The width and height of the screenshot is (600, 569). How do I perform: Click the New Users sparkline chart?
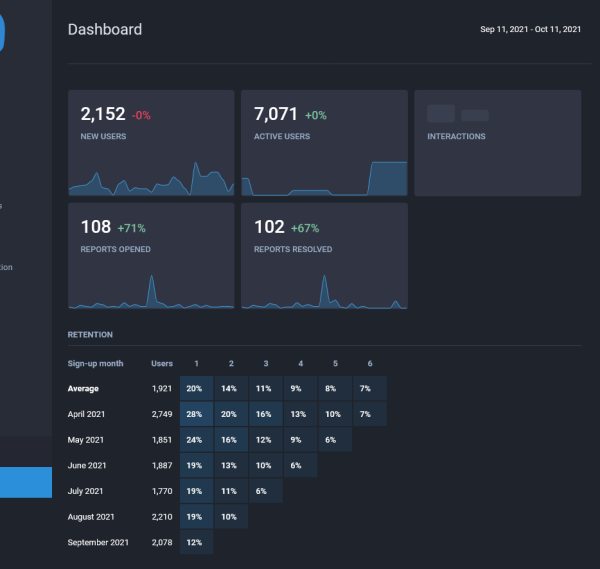(x=151, y=179)
